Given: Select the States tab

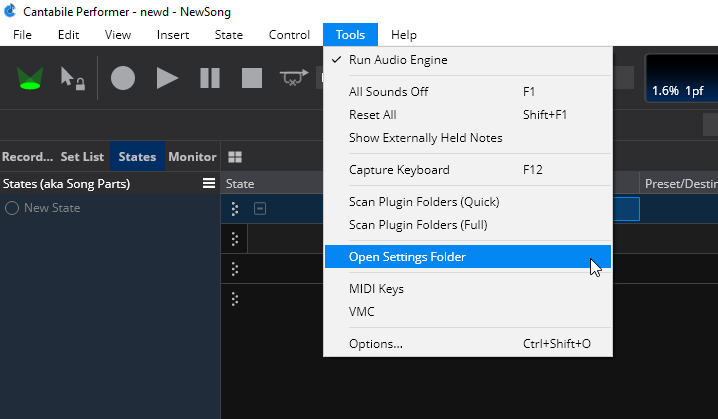Looking at the screenshot, I should click(x=137, y=157).
